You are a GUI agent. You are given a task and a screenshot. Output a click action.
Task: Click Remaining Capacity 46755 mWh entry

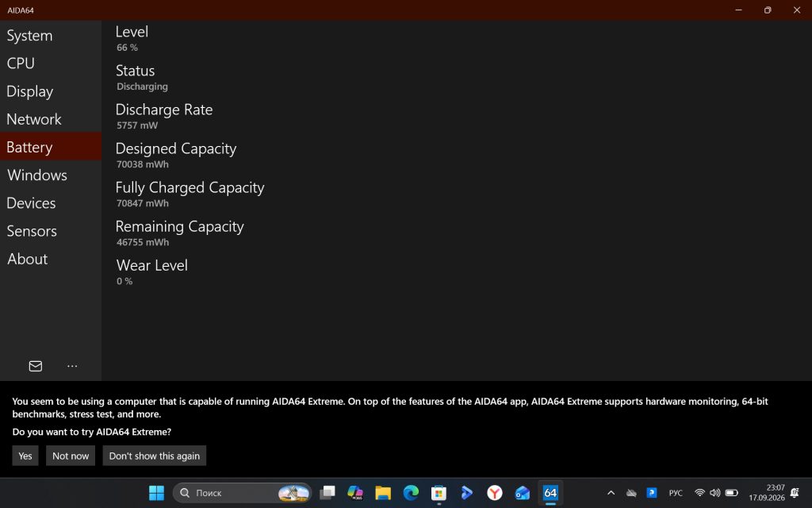180,233
